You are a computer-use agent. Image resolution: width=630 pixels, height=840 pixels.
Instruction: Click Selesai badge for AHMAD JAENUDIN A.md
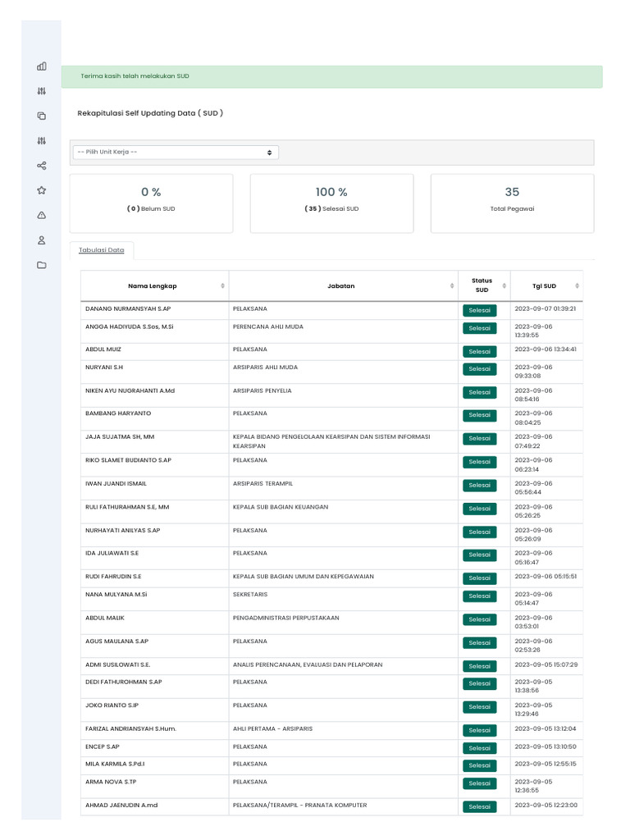coord(480,807)
